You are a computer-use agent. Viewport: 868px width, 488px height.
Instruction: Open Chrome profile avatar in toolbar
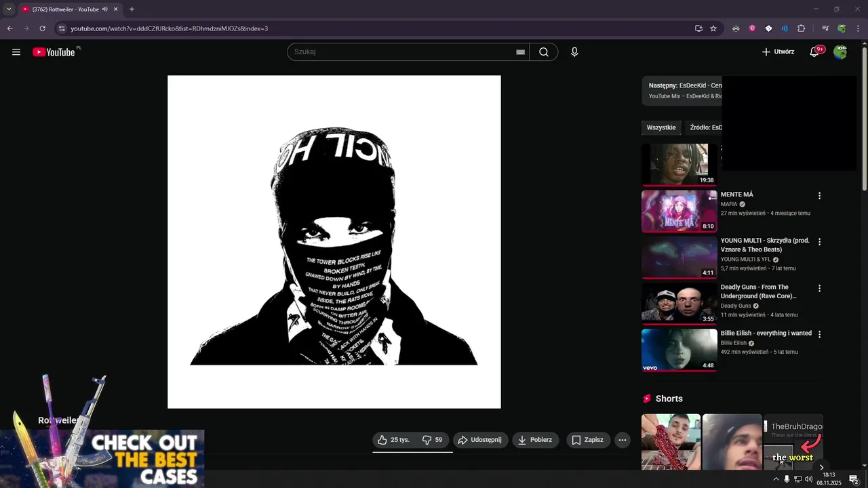click(842, 28)
